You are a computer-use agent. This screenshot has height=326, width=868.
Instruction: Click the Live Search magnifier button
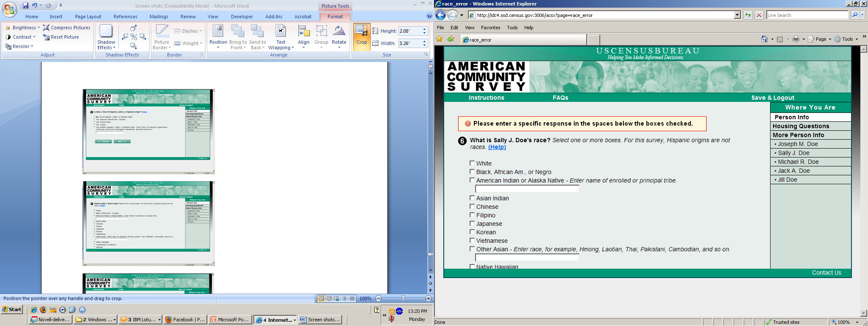(855, 15)
